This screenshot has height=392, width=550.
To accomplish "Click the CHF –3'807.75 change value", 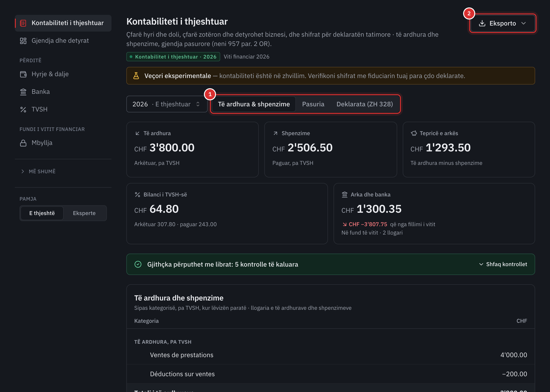I will click(x=368, y=224).
